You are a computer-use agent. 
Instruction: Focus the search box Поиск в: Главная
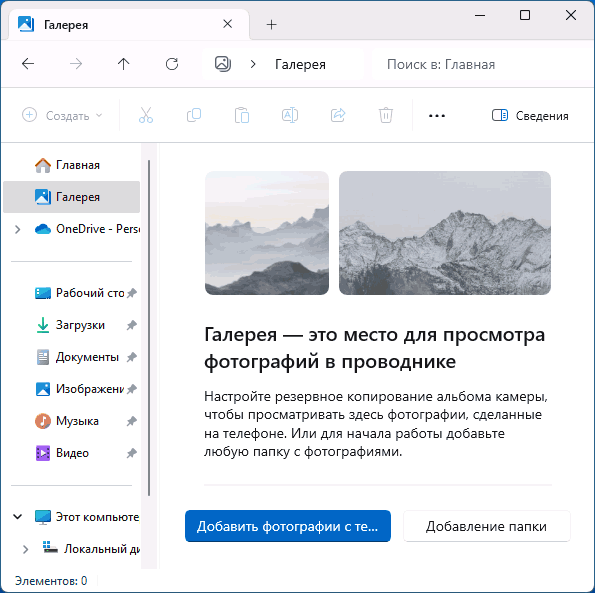pyautogui.click(x=482, y=64)
